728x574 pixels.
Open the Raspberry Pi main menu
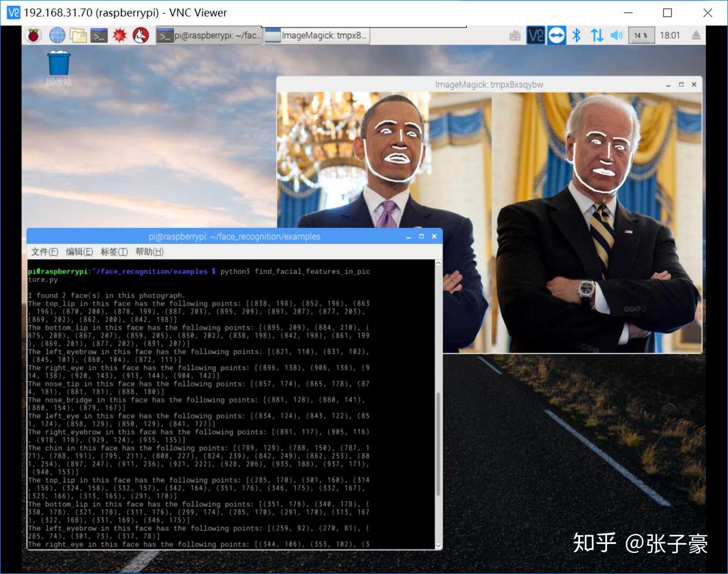pyautogui.click(x=33, y=35)
